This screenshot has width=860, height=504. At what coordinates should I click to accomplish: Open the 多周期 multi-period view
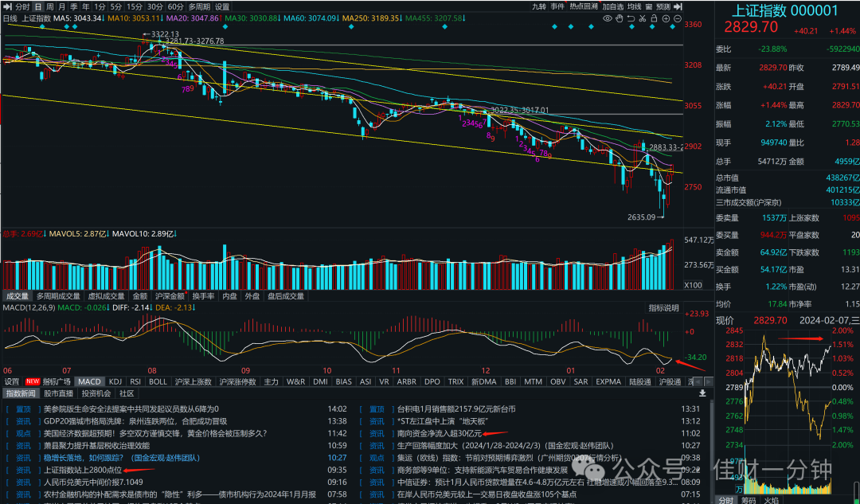click(x=199, y=6)
